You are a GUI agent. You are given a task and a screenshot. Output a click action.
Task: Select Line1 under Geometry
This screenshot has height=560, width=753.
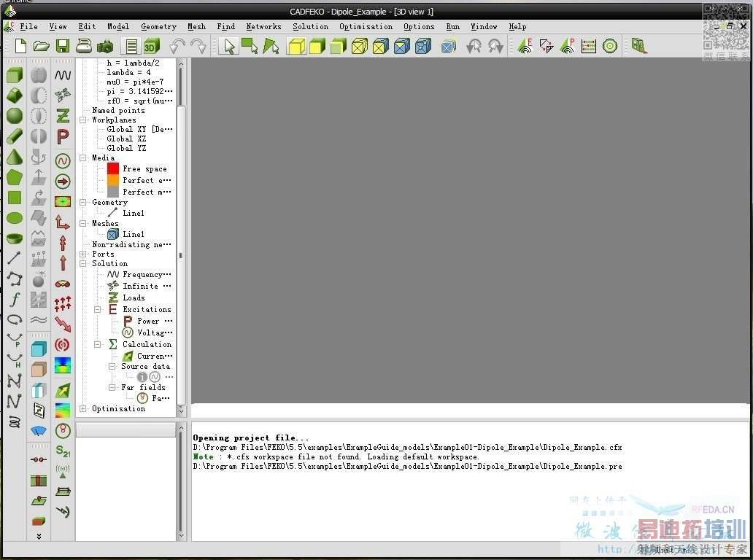tap(134, 213)
